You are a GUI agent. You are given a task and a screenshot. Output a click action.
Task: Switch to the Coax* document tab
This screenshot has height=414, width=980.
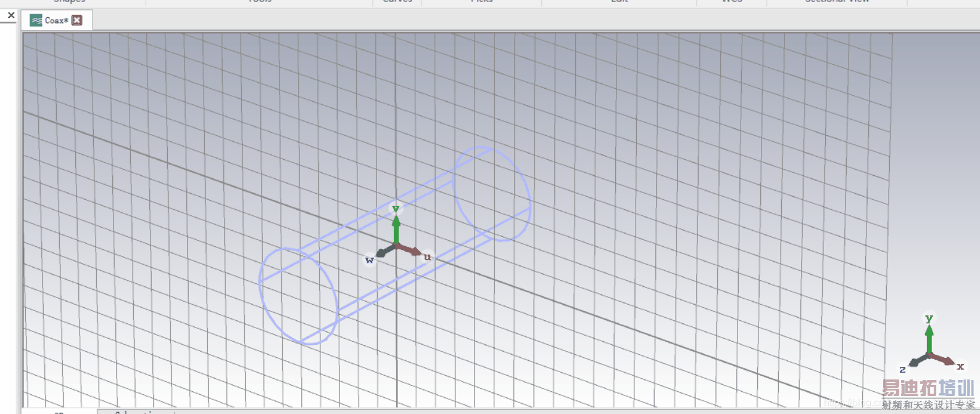(56, 20)
